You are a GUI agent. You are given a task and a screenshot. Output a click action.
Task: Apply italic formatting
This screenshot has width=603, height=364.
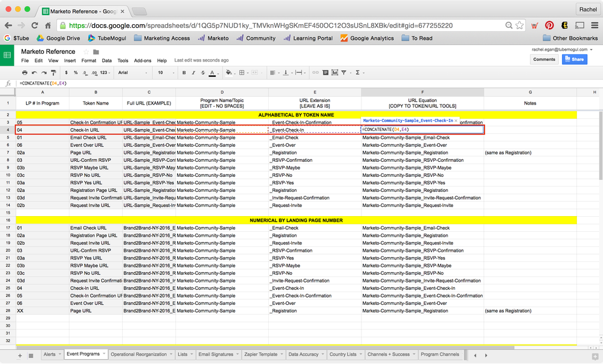(x=193, y=72)
